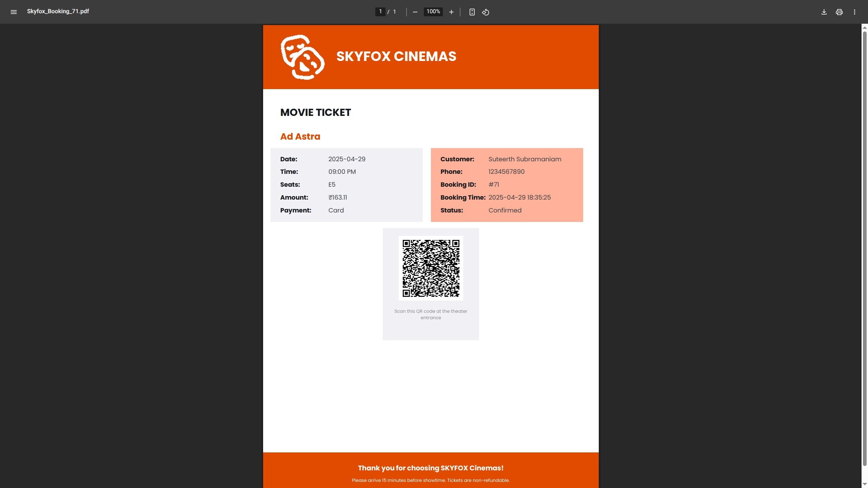Click the Status: label
The height and width of the screenshot is (488, 868).
(452, 210)
